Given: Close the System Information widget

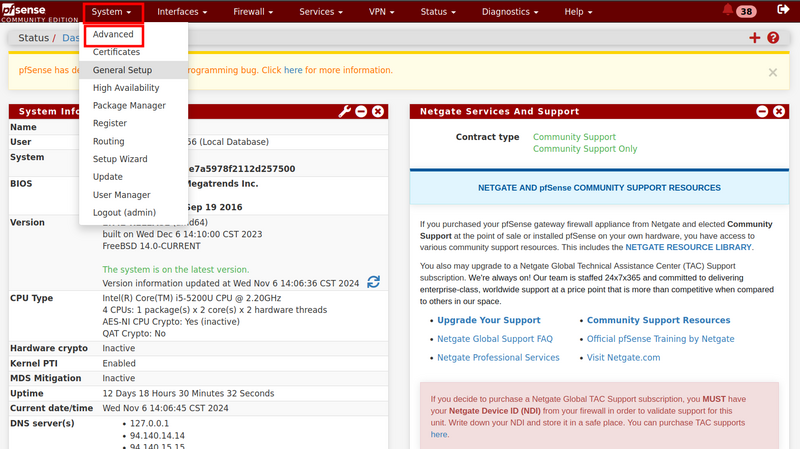Looking at the screenshot, I should pos(378,111).
